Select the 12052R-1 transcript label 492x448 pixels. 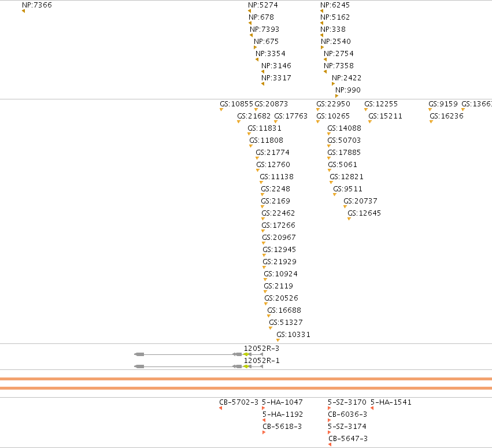[x=261, y=361]
